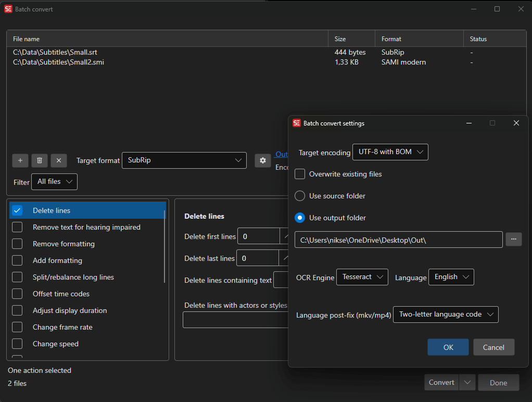Select the Offset time codes action

(x=61, y=294)
